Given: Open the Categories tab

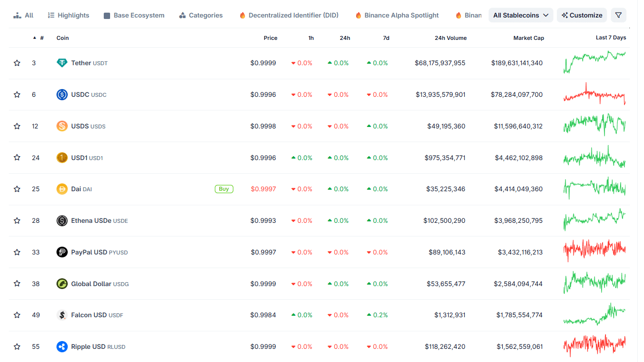Looking at the screenshot, I should coord(201,15).
